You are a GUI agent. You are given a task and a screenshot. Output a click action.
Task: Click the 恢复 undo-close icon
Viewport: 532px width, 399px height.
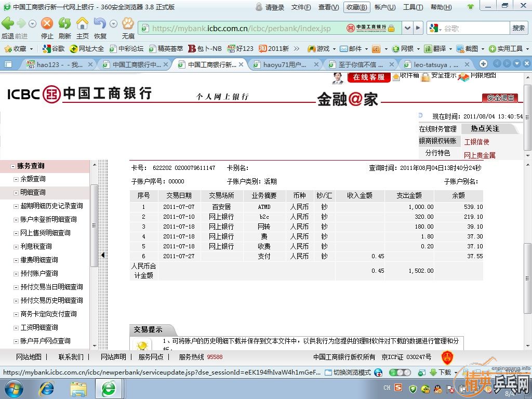100,23
